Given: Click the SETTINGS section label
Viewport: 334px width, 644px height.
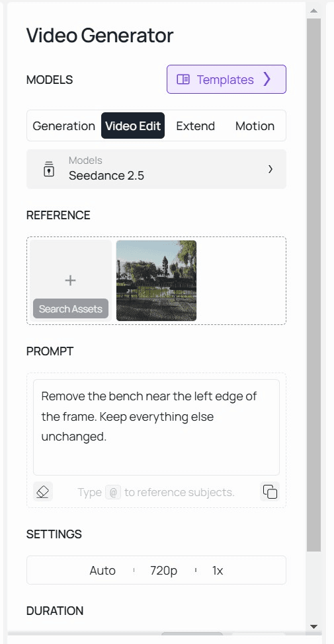Looking at the screenshot, I should coord(54,534).
